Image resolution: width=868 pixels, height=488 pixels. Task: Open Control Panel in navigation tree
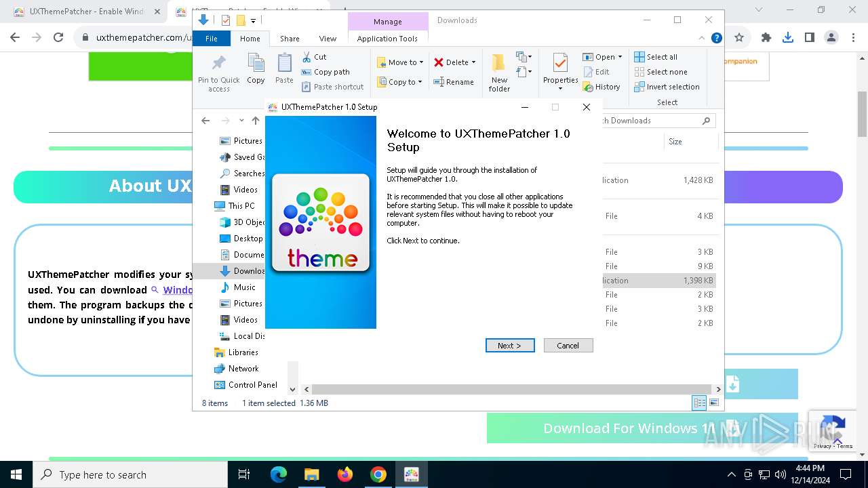click(x=245, y=385)
